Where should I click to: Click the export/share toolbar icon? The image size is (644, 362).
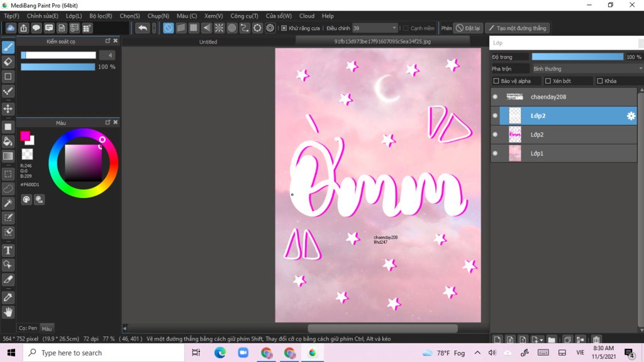[x=23, y=28]
